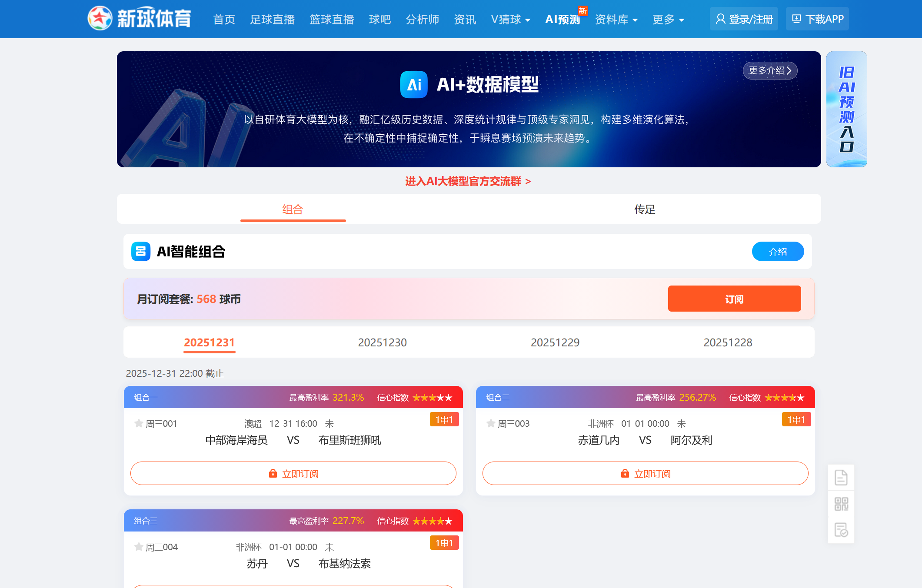Click the Ai logo icon in the banner

413,85
